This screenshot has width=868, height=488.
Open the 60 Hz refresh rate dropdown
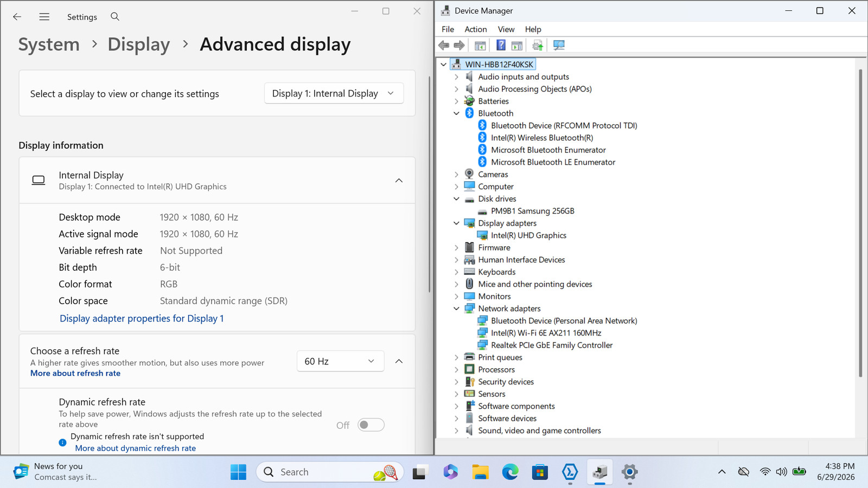pos(340,361)
